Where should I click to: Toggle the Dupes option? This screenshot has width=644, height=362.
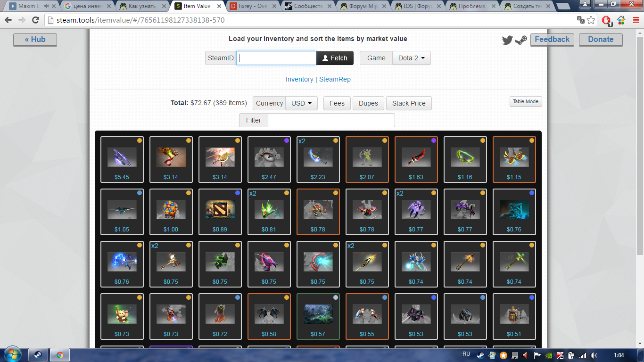click(x=368, y=103)
